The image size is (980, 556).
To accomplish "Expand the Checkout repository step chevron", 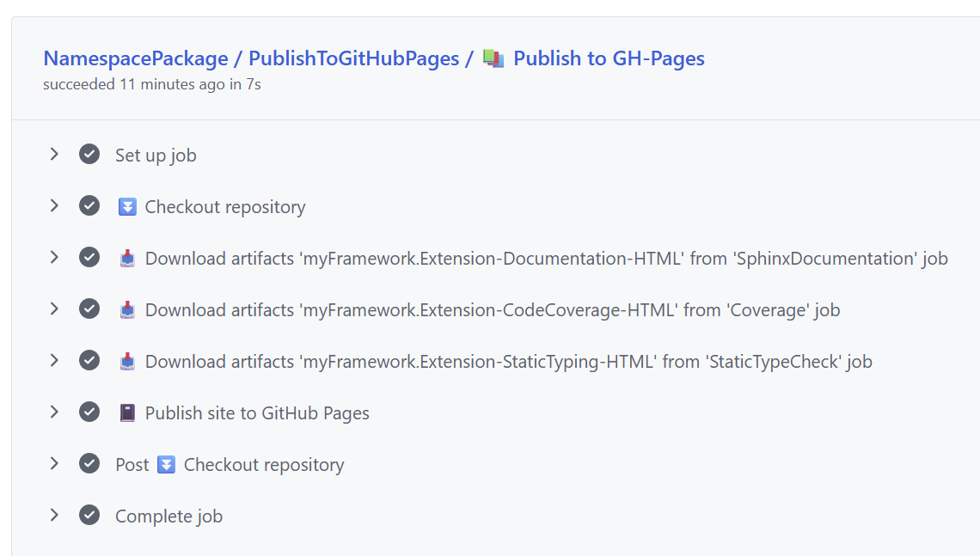I will [54, 206].
